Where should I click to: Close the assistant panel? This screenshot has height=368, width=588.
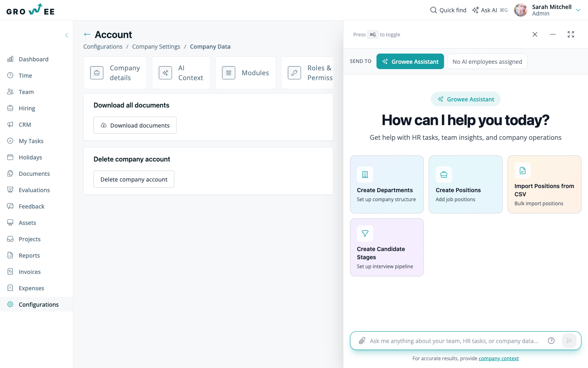coord(535,34)
